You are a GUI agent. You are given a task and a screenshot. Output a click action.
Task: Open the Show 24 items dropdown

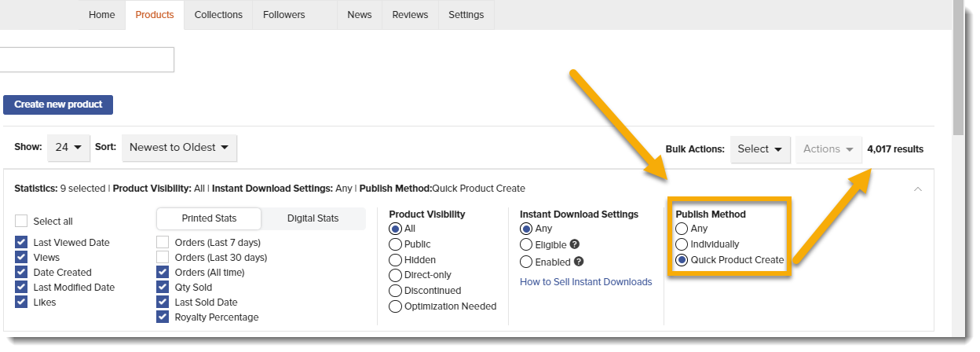coord(68,147)
